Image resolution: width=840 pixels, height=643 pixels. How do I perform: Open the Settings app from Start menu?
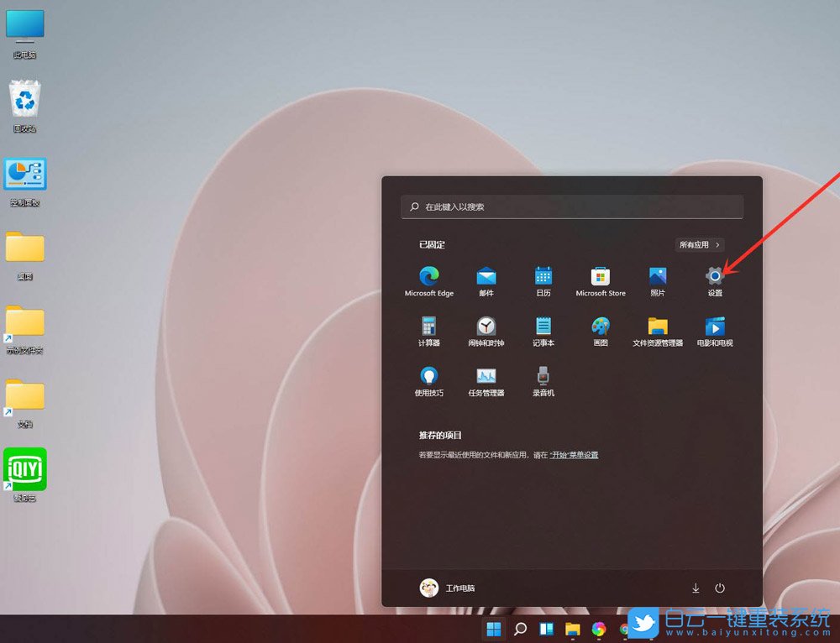(713, 277)
